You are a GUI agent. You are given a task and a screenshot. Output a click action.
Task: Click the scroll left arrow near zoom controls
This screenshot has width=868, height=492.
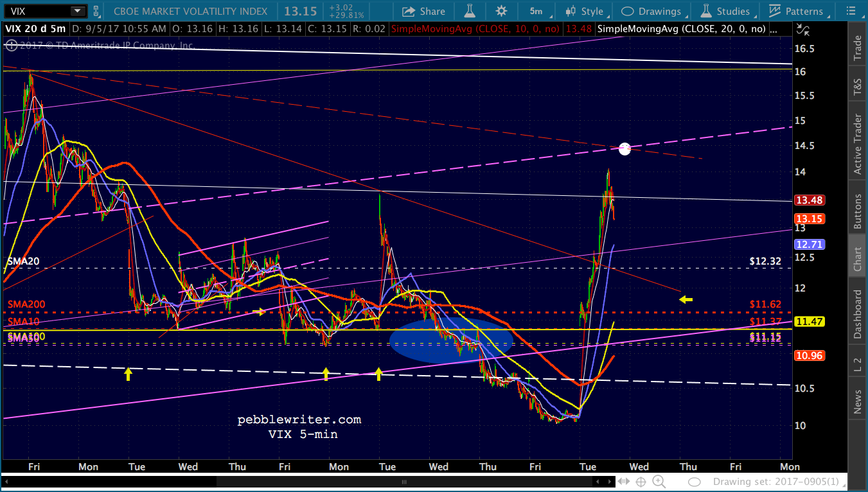pyautogui.click(x=598, y=482)
